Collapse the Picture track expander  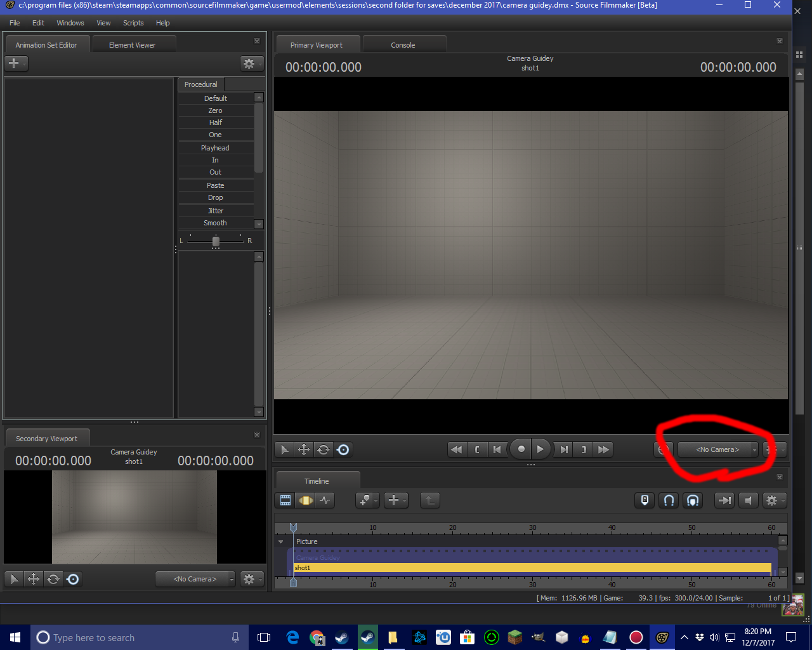click(281, 541)
